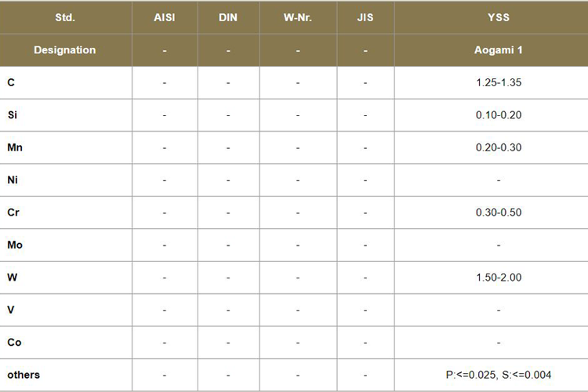
Task: Select the AISI column header
Action: click(165, 17)
